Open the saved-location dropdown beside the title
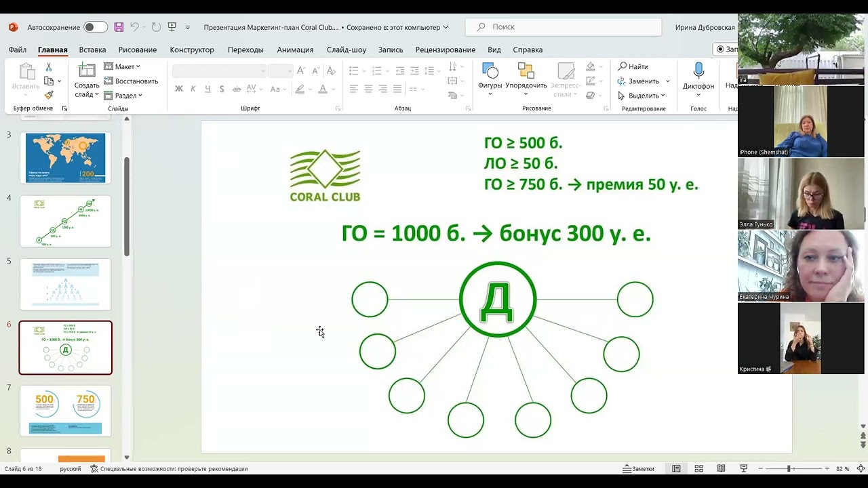 446,27
